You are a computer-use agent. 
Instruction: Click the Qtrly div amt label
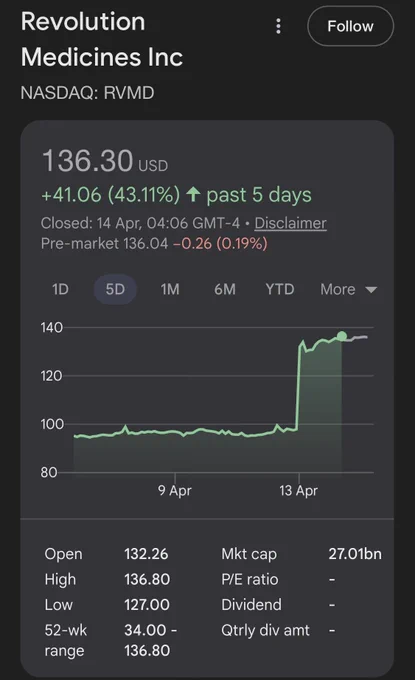click(265, 630)
